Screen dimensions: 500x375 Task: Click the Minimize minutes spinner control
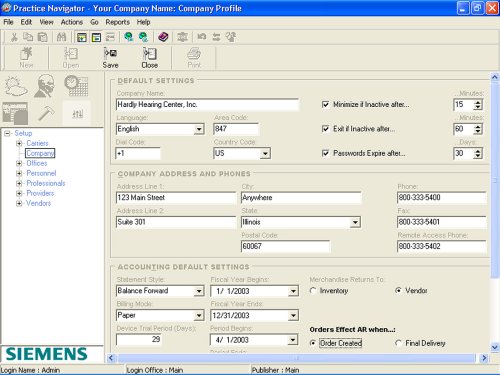pos(478,105)
